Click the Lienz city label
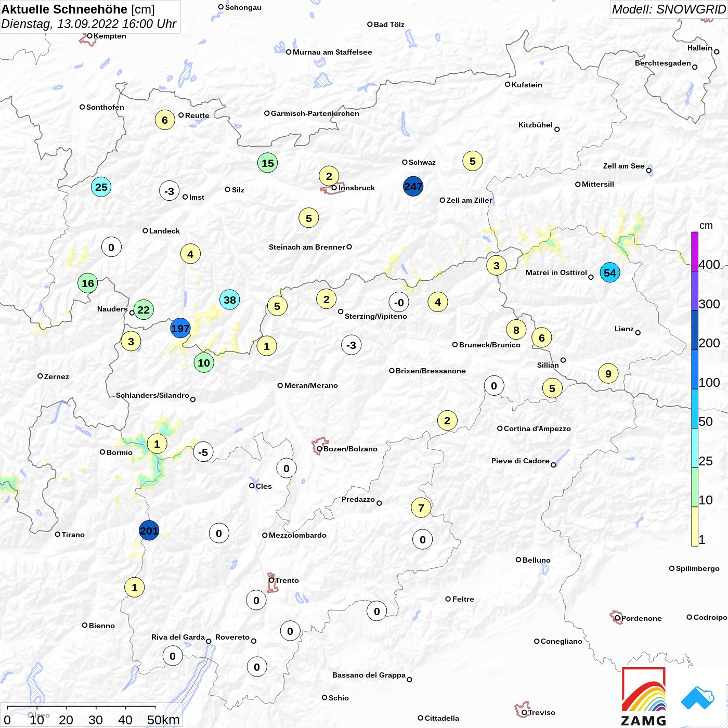The image size is (728, 728). (x=624, y=329)
